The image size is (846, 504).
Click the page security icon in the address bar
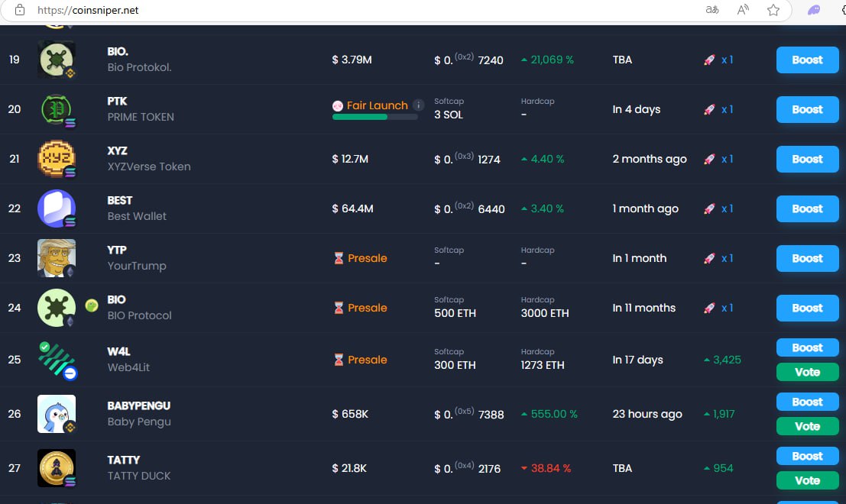pos(19,10)
